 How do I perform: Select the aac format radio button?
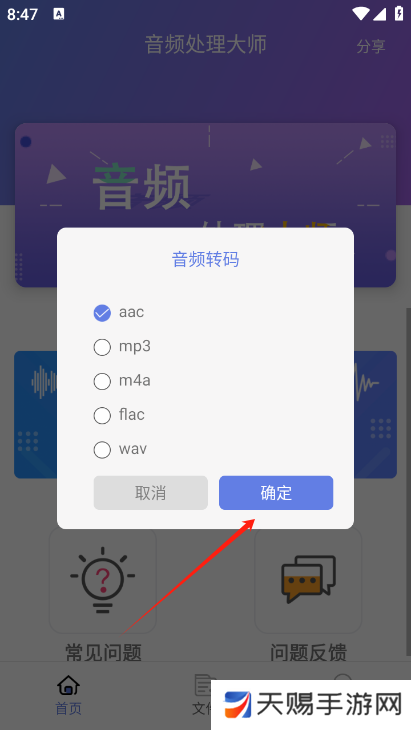pos(102,313)
